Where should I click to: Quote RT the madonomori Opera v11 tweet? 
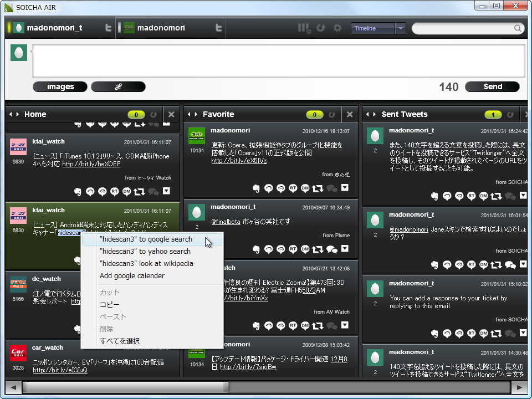pos(293,188)
